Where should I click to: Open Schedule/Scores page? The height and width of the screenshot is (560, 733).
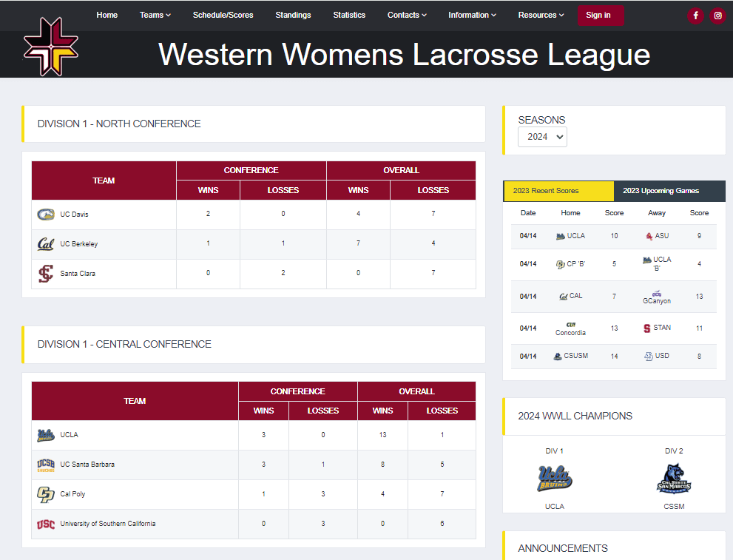[x=223, y=15]
